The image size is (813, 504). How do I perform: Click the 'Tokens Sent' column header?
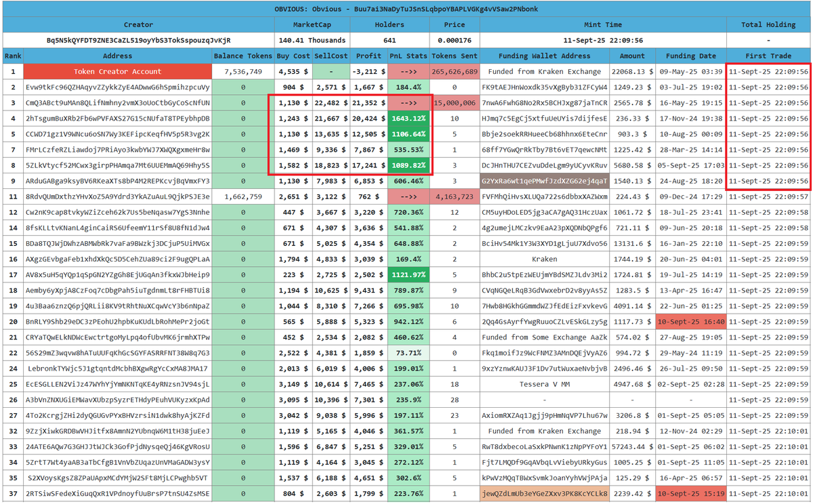tap(454, 56)
